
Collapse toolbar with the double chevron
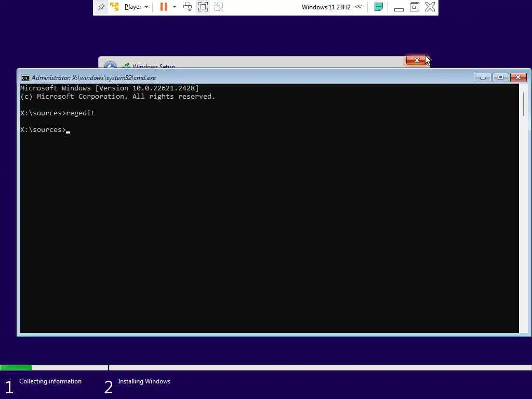point(358,7)
